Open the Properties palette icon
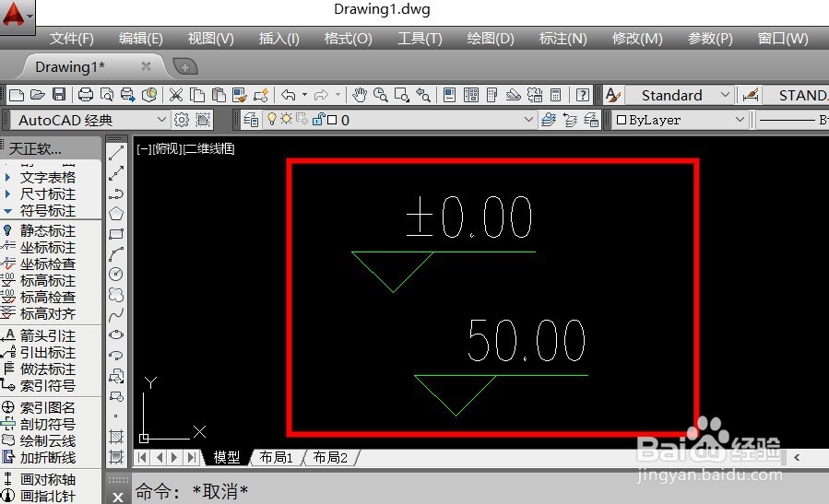The height and width of the screenshot is (504, 829). [x=449, y=95]
